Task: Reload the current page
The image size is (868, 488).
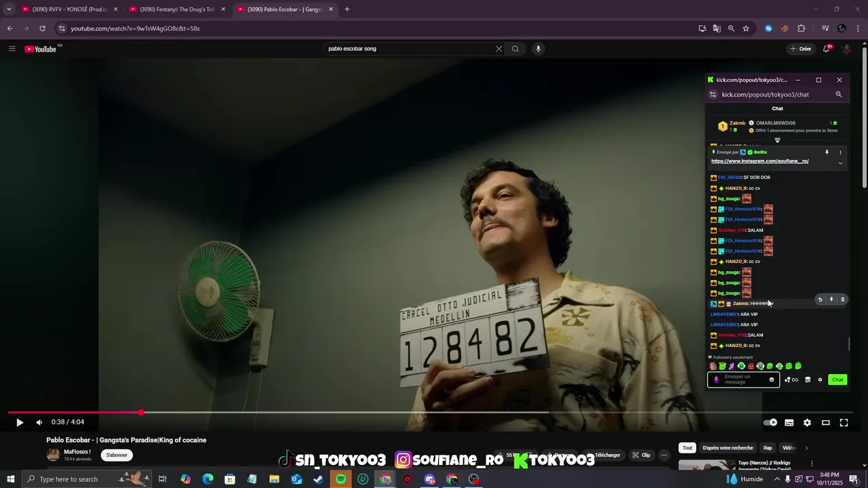Action: tap(42, 28)
